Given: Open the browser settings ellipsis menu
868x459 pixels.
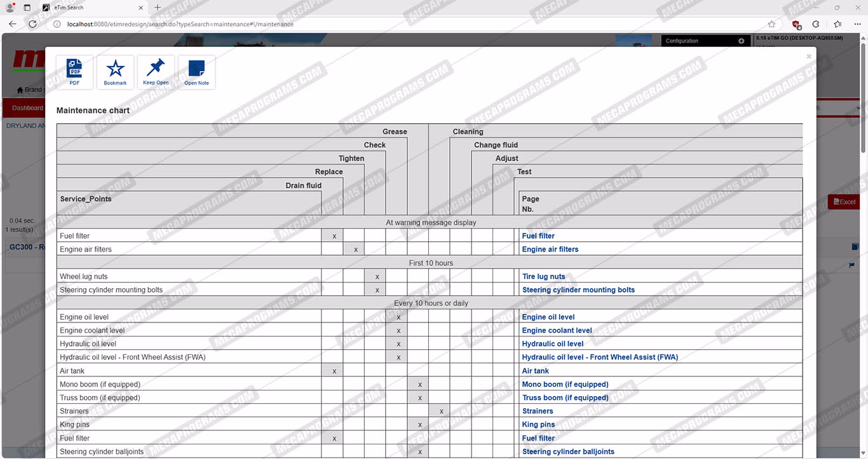Looking at the screenshot, I should pos(857,24).
